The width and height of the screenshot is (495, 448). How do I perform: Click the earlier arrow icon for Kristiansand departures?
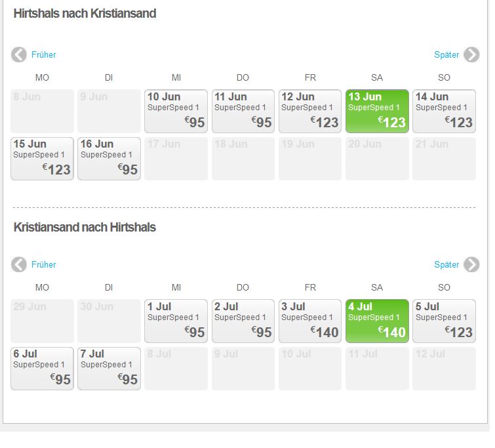point(19,265)
